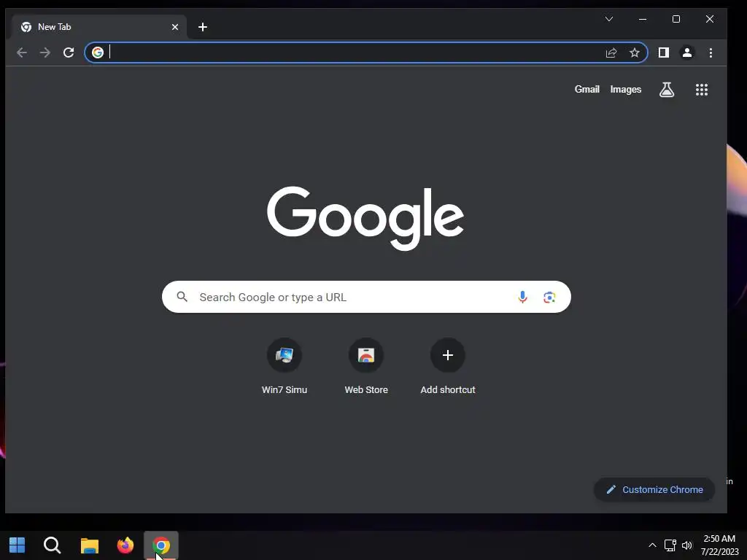Open network status in the system tray
The image size is (747, 560).
pos(670,545)
